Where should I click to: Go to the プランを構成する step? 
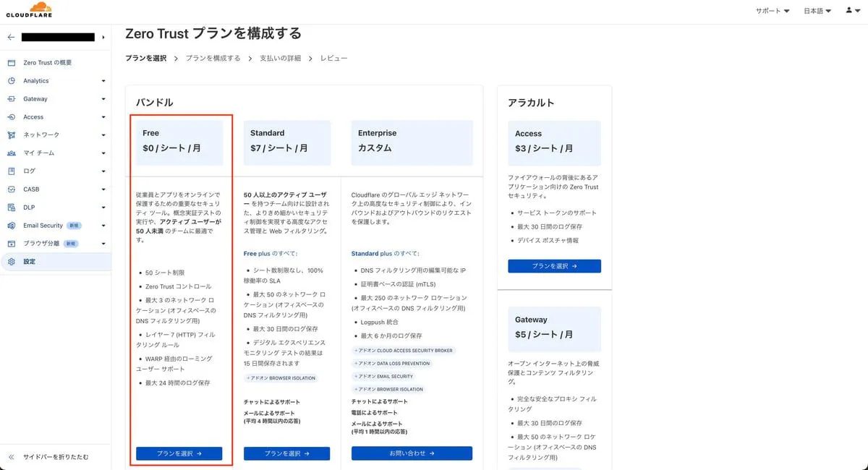click(213, 58)
